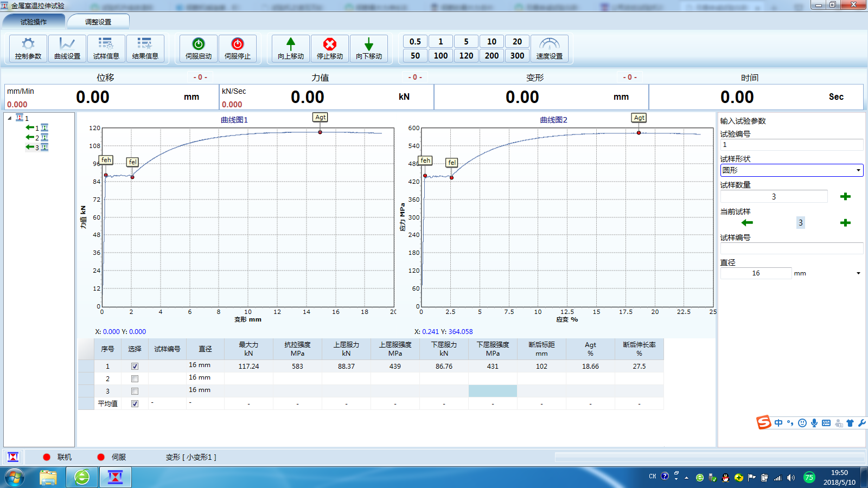This screenshot has width=868, height=488.
Task: Select speed preset 10
Action: click(x=492, y=42)
